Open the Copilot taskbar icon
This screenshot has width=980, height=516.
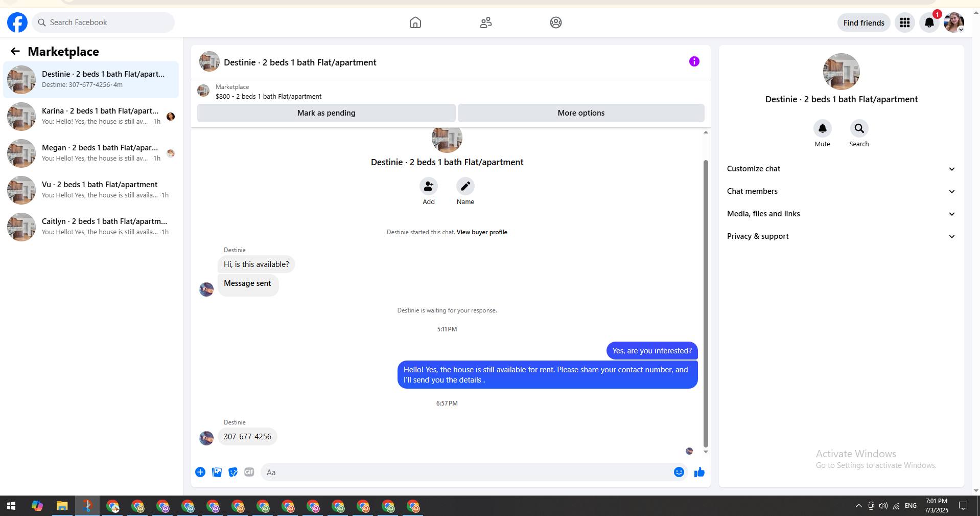(37, 506)
